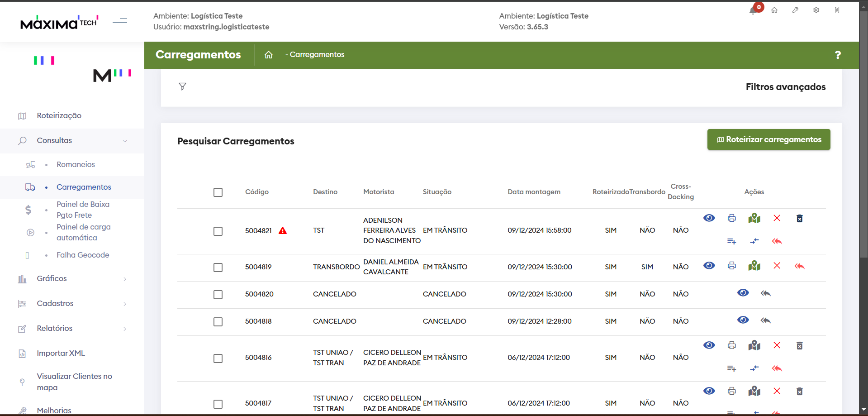The height and width of the screenshot is (416, 868).
Task: Click the print icon for load 5004821
Action: (x=731, y=218)
